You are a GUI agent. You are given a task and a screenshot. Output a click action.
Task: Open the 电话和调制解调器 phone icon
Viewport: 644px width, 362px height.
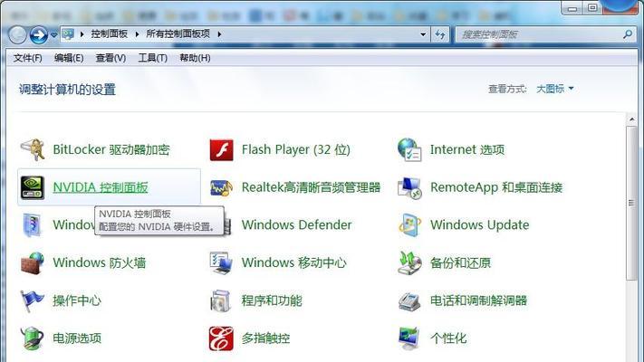(x=409, y=301)
